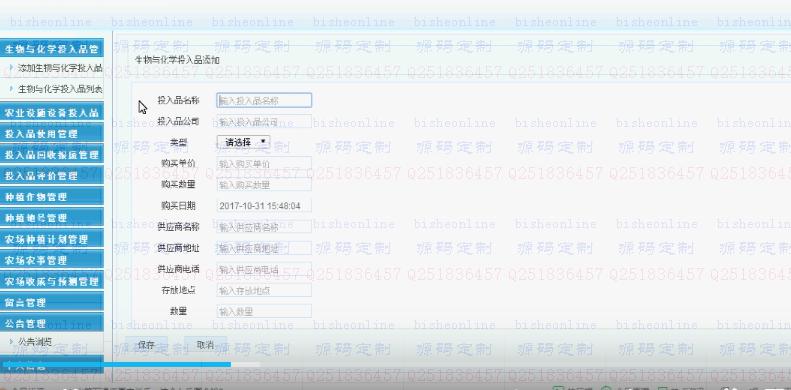Focus the 购买单价 input field
This screenshot has width=791, height=390.
tap(264, 163)
